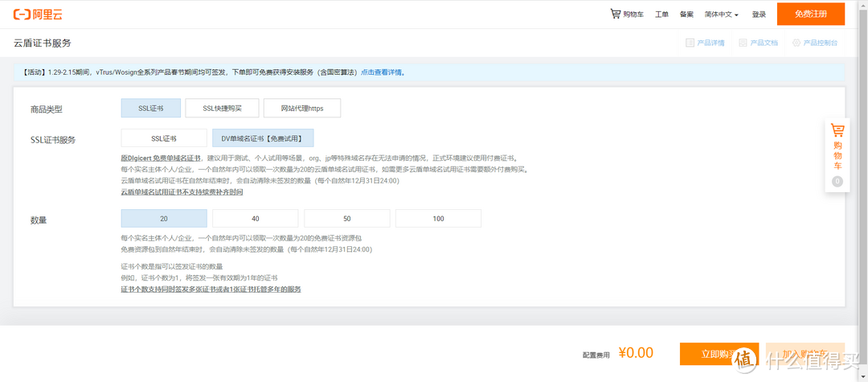Click 原Digicert 免费单域名证书 underlined text
868x382 pixels.
point(161,158)
